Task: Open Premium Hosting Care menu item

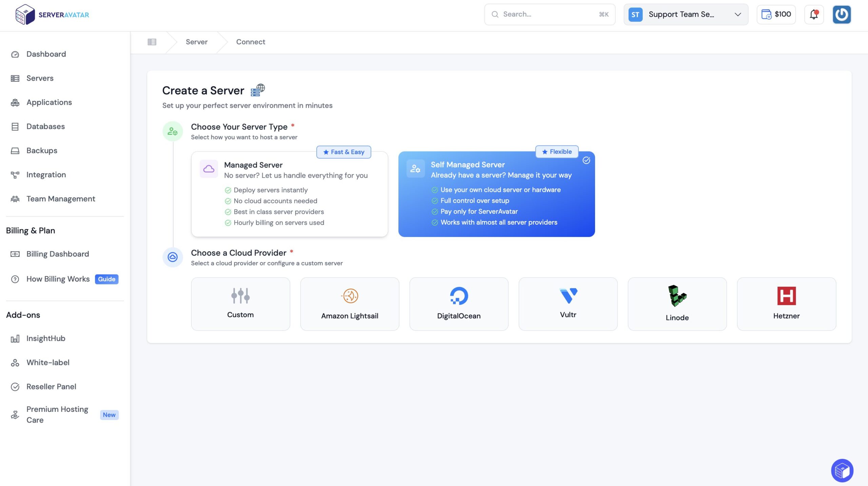Action: pos(57,414)
